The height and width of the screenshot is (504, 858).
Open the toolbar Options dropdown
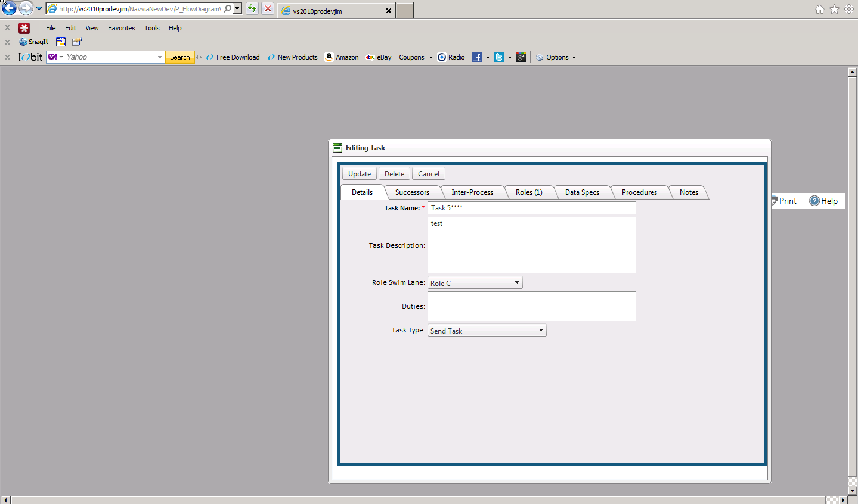(x=556, y=57)
